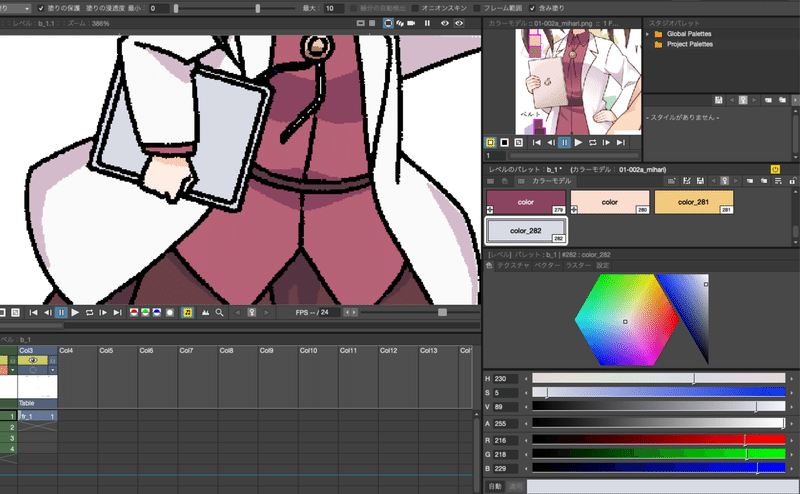Toggle 含み塗り checkbox
This screenshot has height=494, width=800.
tap(532, 8)
